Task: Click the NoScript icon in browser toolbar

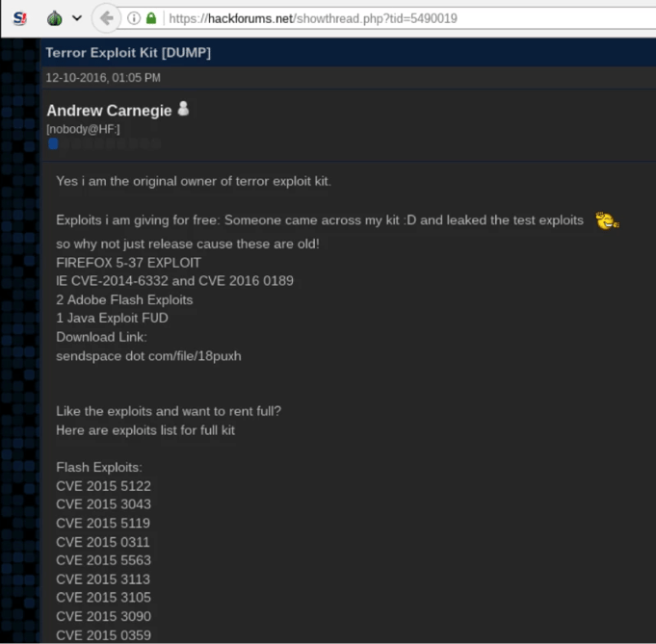Action: (20, 18)
